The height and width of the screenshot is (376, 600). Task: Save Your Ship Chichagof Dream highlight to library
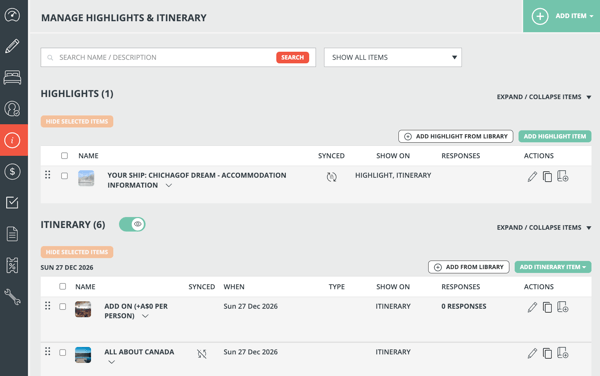(x=562, y=176)
